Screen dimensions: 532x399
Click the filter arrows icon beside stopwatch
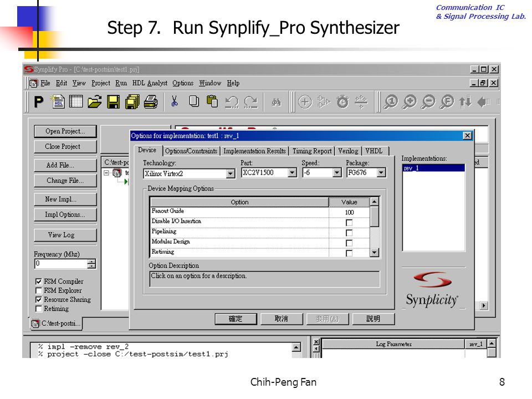[361, 101]
